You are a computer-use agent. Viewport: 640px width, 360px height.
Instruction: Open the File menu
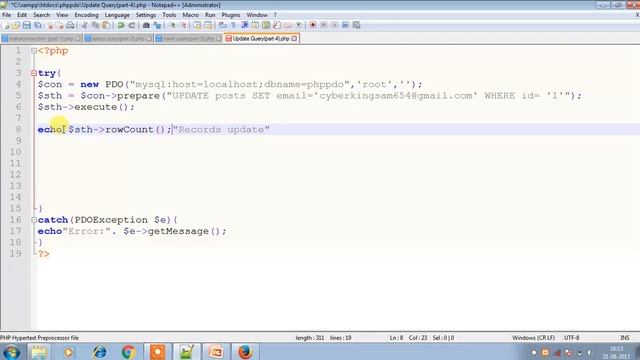(x=7, y=15)
